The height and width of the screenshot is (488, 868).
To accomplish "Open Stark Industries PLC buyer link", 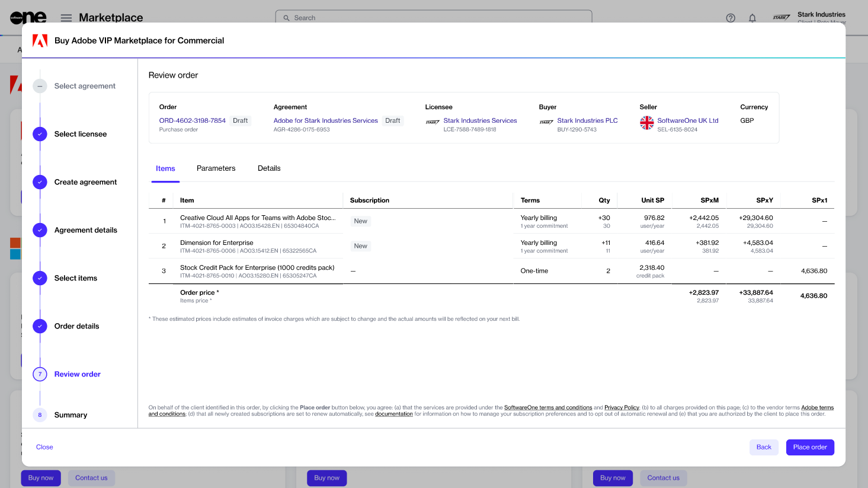I will pyautogui.click(x=587, y=120).
